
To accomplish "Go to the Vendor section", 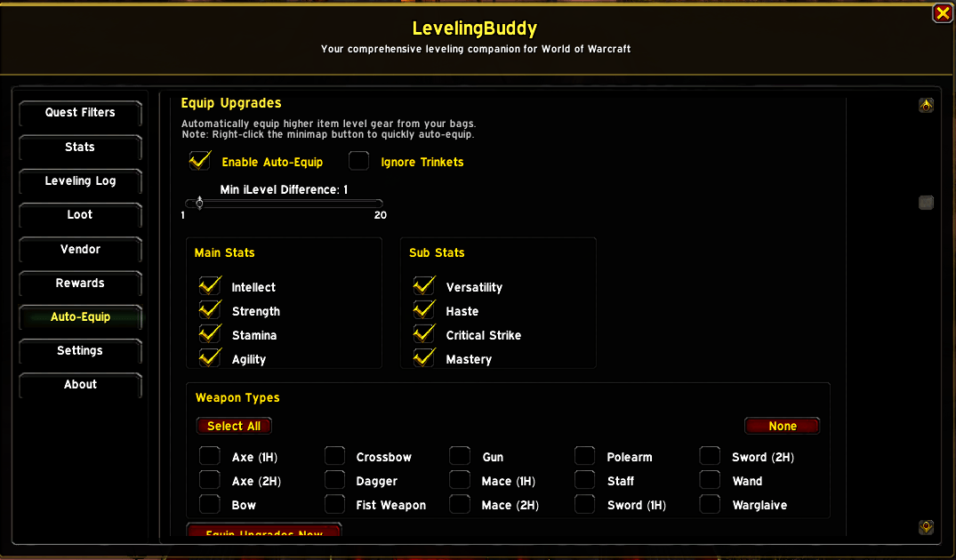I will (x=80, y=249).
